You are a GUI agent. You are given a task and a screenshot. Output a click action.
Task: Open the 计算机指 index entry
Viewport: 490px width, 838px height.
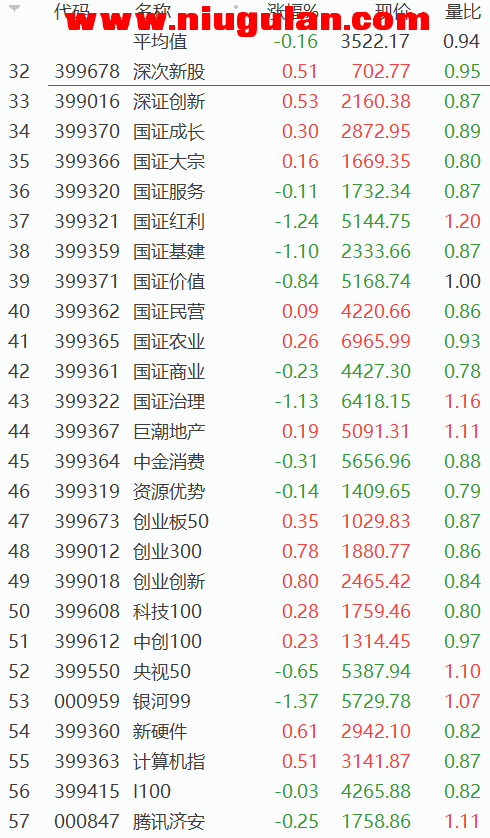[169, 762]
